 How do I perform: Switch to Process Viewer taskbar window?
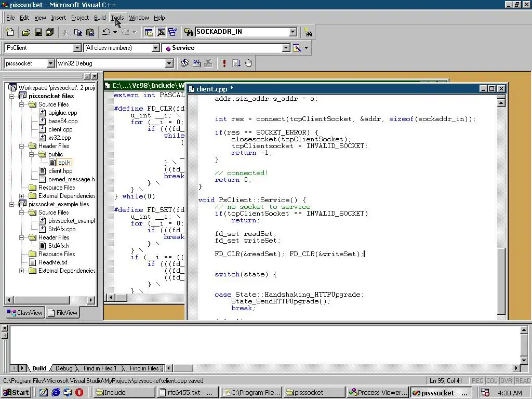(378, 393)
